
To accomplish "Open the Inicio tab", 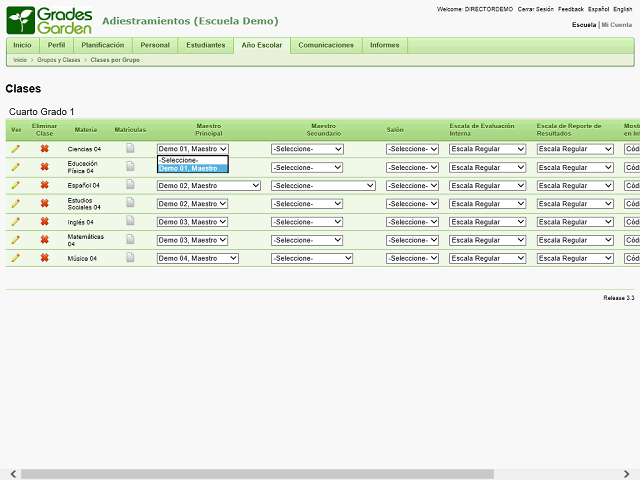I will click(x=22, y=45).
